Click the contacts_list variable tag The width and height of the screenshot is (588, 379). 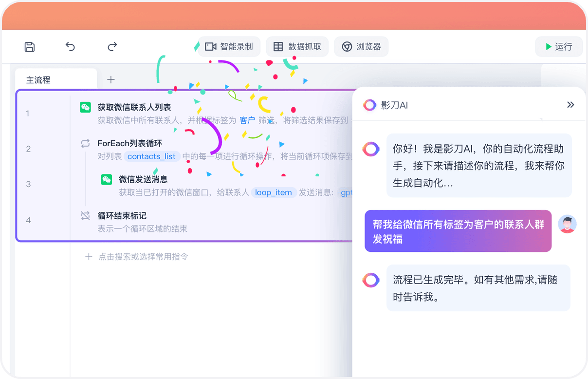click(151, 156)
